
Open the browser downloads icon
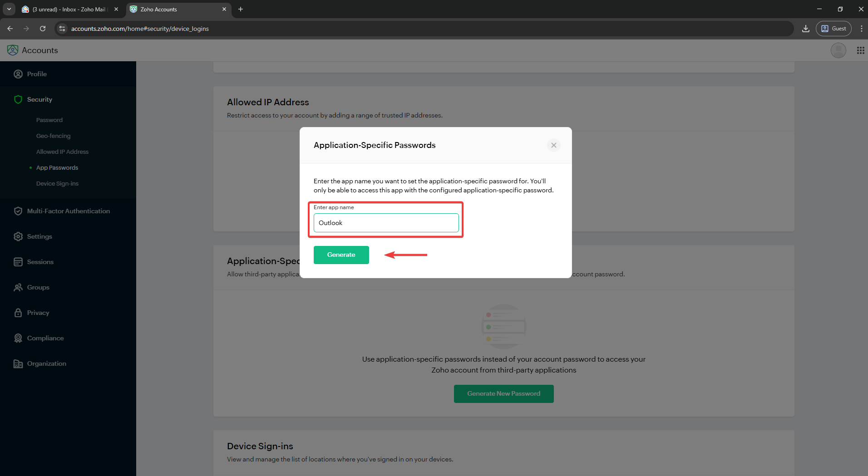pyautogui.click(x=805, y=29)
